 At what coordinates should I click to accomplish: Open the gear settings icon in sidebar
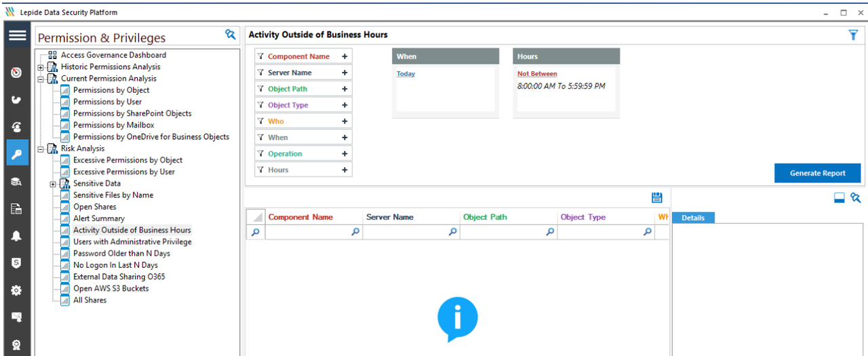click(x=17, y=290)
